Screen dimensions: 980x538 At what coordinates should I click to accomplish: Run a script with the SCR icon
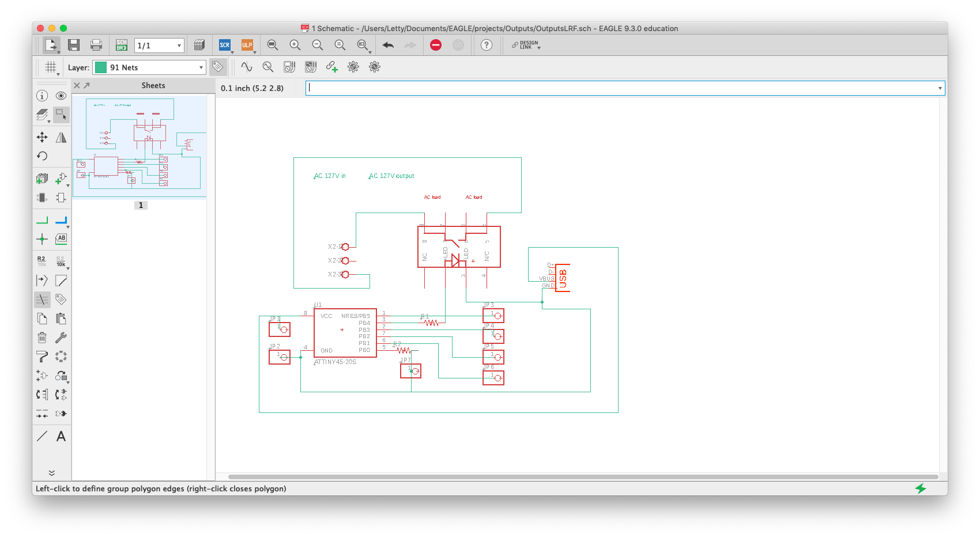pos(225,45)
